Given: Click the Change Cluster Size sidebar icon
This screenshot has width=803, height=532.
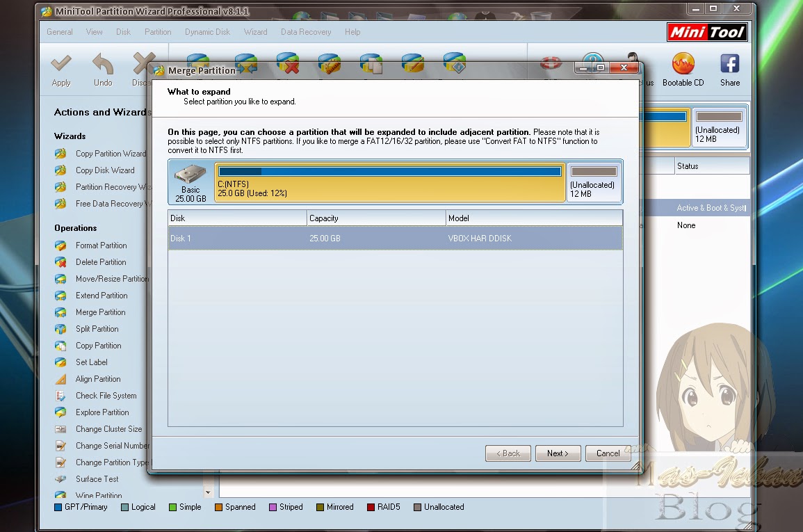Looking at the screenshot, I should (x=60, y=429).
